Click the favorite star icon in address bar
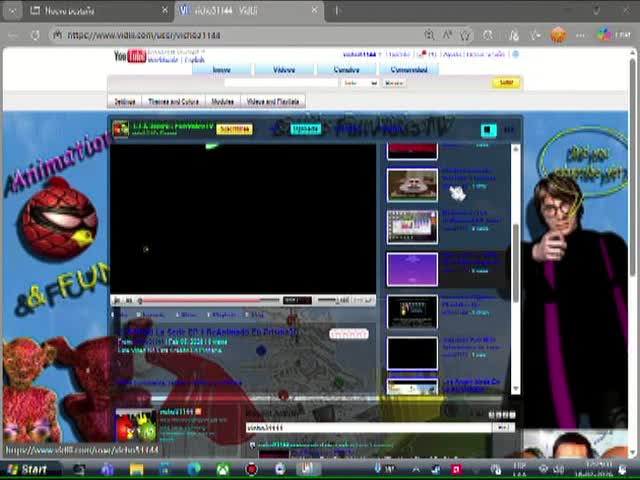Viewport: 640px width, 480px height. (465, 35)
